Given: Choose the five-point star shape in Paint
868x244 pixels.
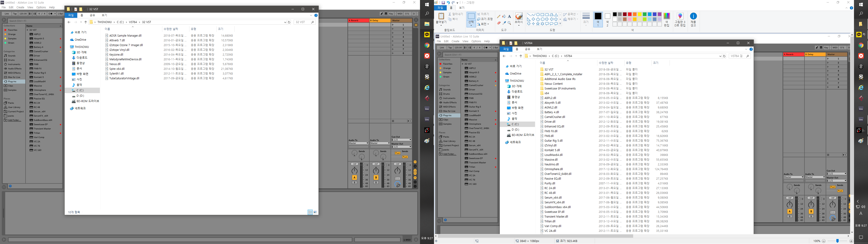Looking at the screenshot, I should coord(538,24).
